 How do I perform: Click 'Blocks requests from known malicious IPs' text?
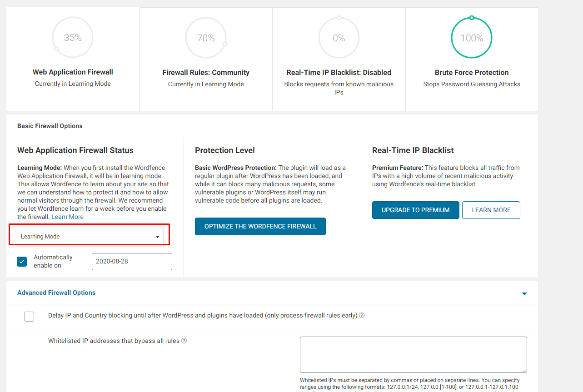339,88
